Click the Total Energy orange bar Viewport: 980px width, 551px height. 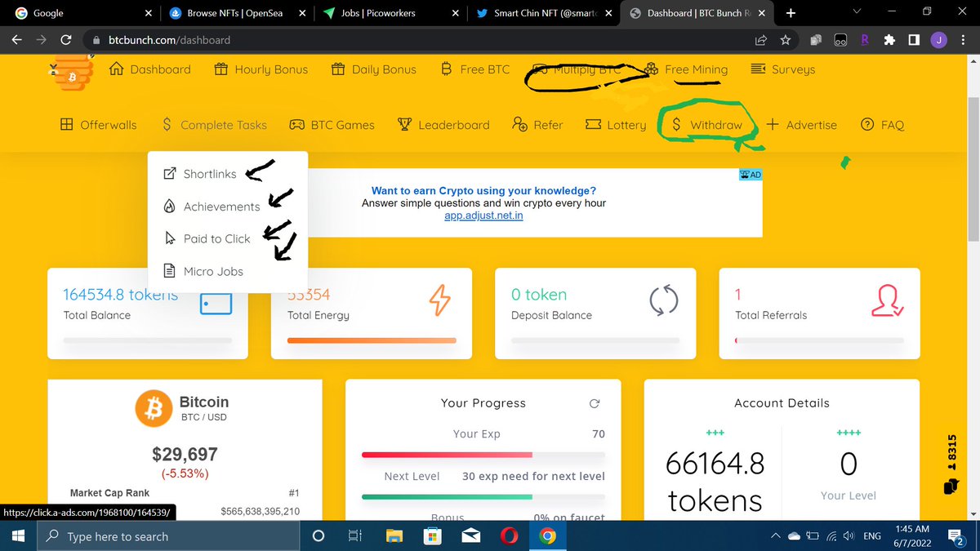(372, 340)
